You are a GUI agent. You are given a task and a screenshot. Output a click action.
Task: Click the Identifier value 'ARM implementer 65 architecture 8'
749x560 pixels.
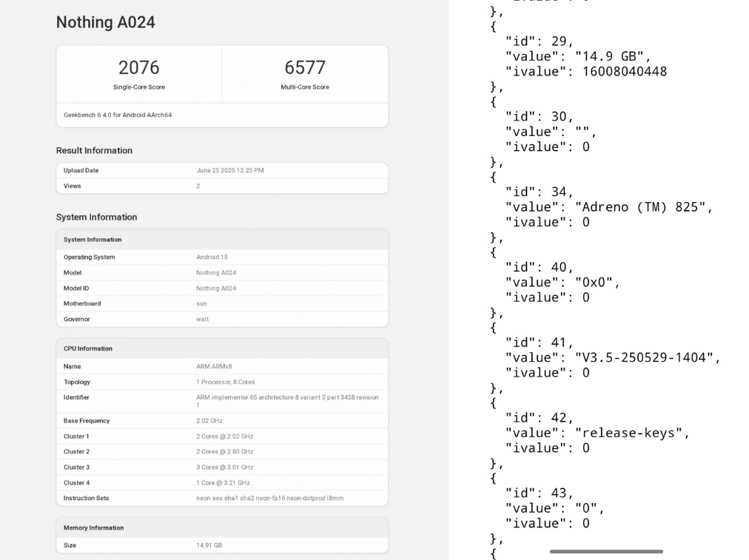[287, 401]
